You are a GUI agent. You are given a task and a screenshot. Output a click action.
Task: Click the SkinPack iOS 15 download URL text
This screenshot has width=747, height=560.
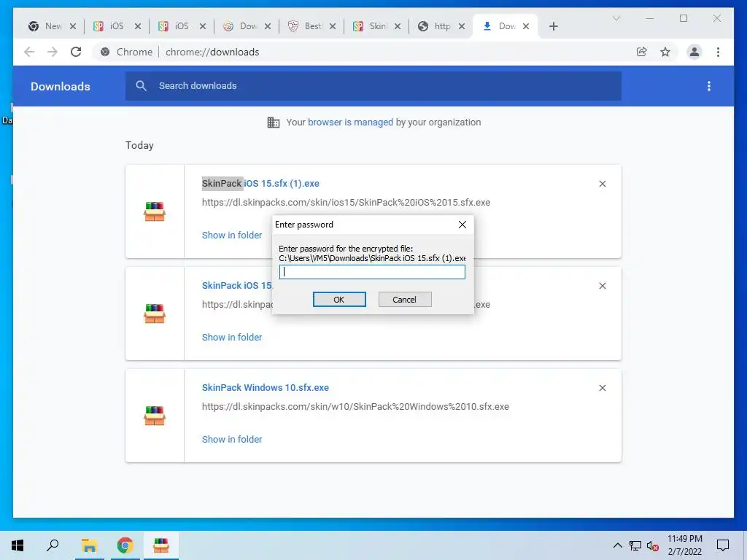click(x=346, y=203)
